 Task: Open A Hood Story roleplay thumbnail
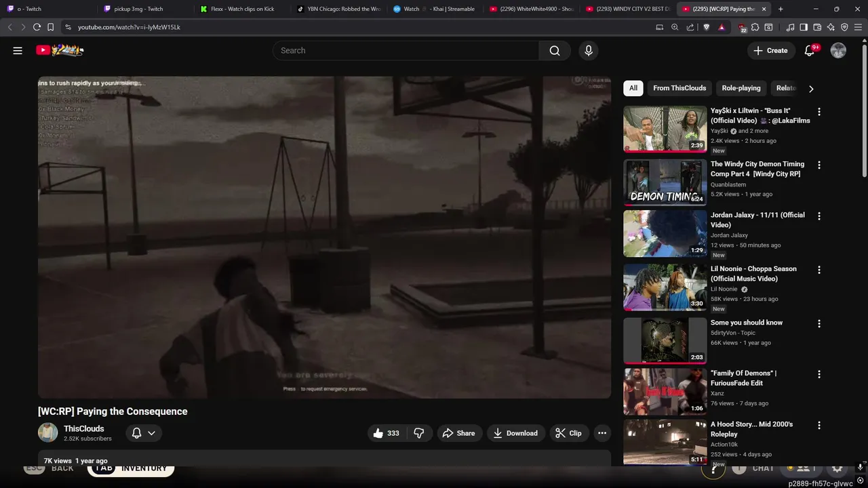click(x=665, y=442)
